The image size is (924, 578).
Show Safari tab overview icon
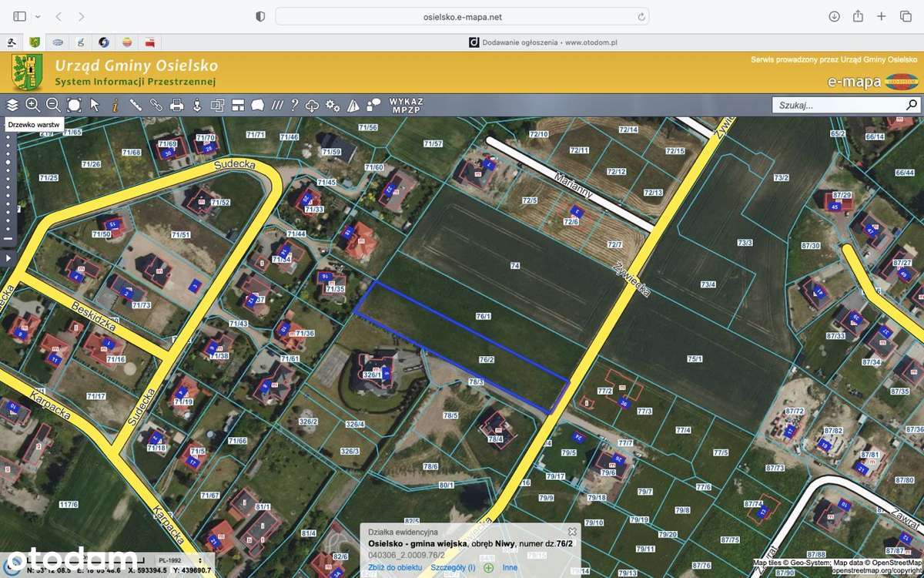tap(905, 16)
